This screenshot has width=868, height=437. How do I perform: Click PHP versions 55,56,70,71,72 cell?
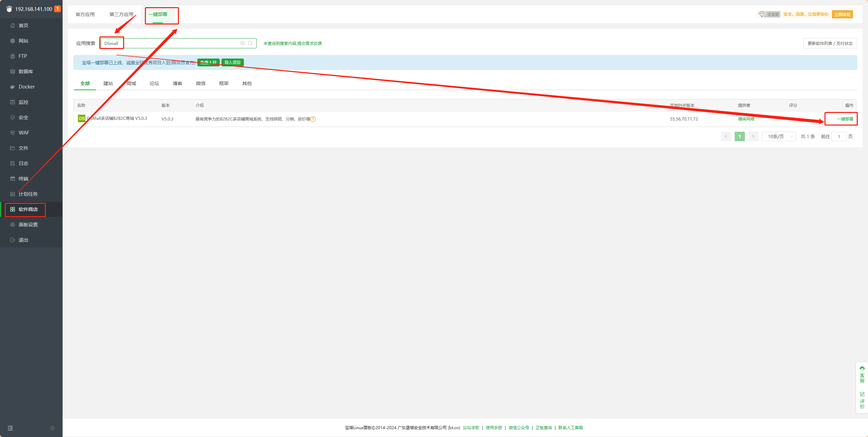click(x=684, y=119)
